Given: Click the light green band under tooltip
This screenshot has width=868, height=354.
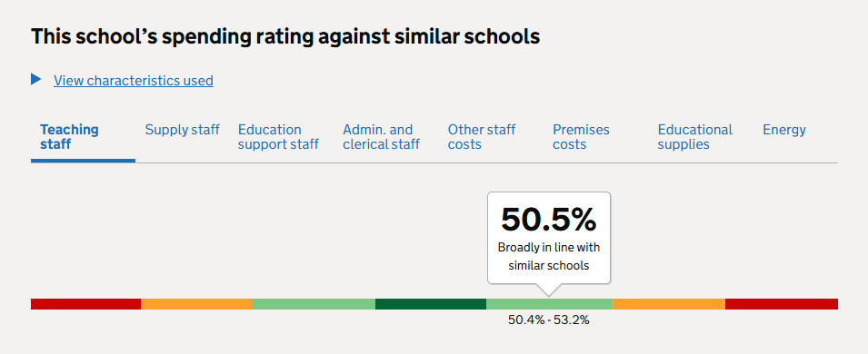Looking at the screenshot, I should click(549, 304).
